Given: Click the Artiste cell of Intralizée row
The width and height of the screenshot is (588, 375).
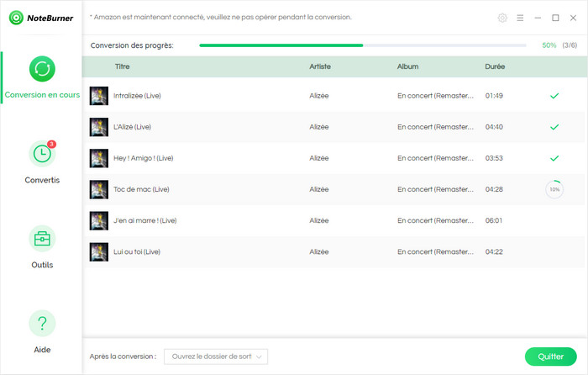Looking at the screenshot, I should pos(318,96).
